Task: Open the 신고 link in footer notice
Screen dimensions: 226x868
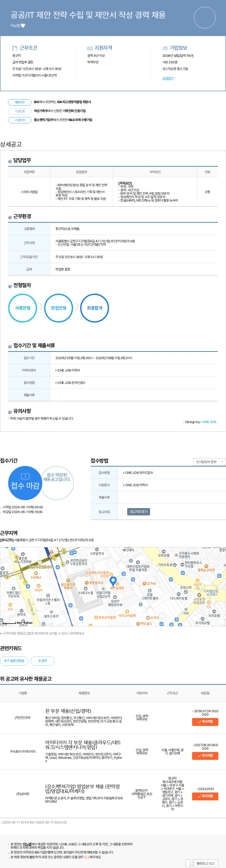Action: point(87,856)
